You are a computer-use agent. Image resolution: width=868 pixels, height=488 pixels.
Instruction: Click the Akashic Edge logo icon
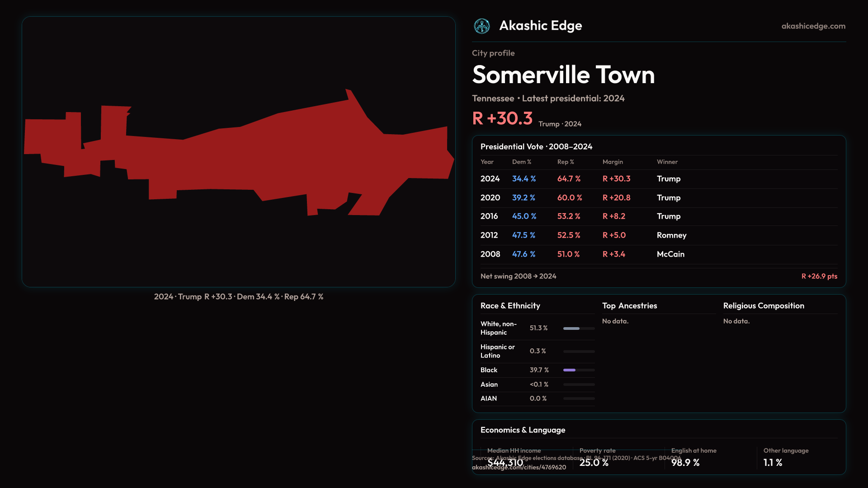click(x=481, y=26)
